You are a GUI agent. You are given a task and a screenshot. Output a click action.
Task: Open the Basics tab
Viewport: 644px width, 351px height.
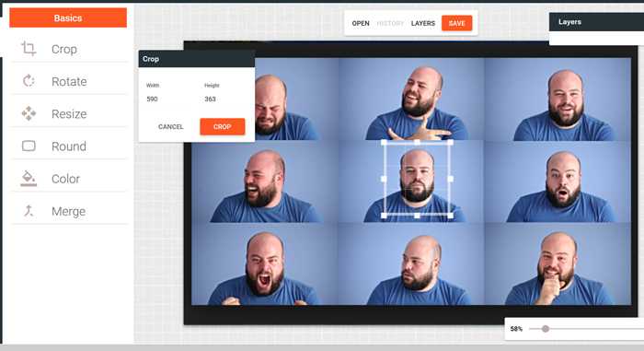68,18
